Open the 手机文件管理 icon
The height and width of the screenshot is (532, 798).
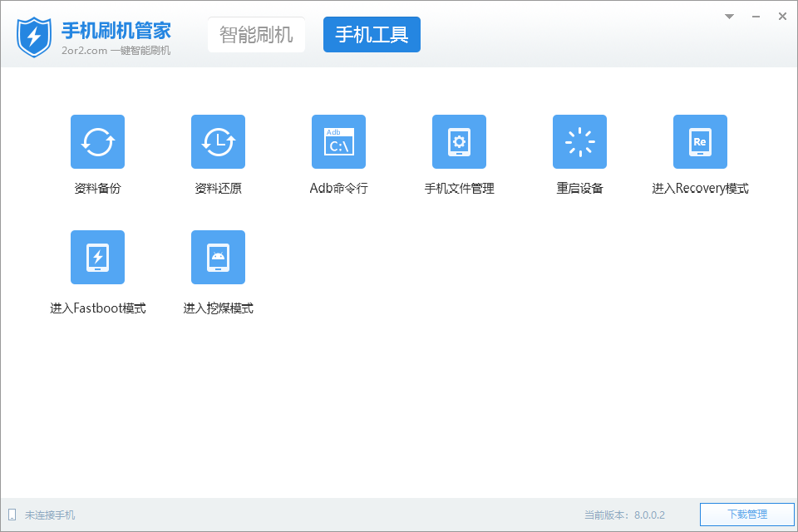coord(459,142)
